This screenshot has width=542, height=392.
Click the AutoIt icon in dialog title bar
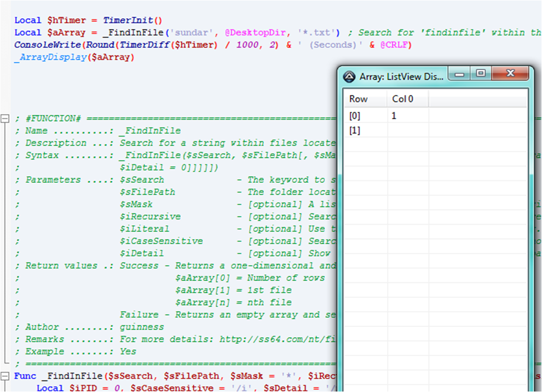pos(349,77)
